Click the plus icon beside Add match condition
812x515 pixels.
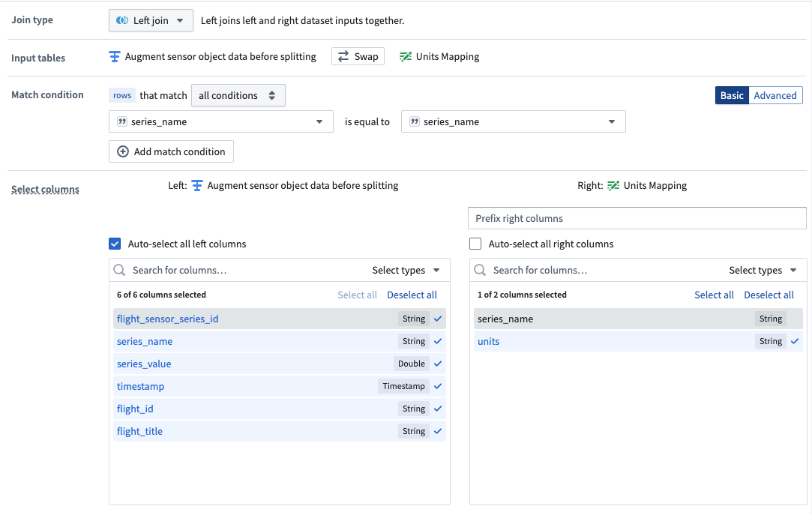click(x=123, y=151)
